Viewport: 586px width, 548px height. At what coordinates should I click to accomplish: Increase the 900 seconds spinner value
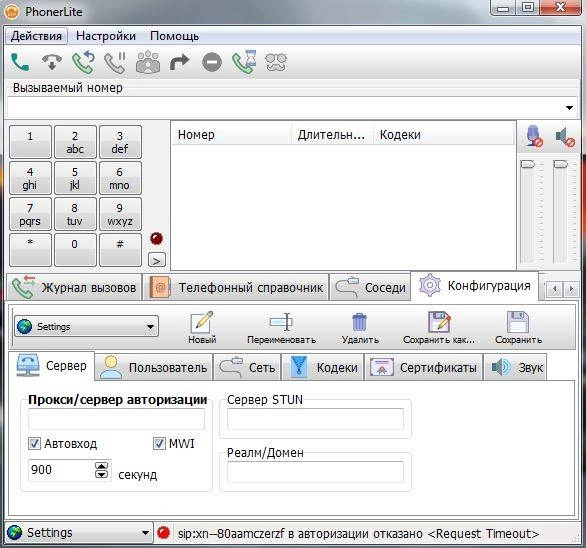(x=102, y=466)
